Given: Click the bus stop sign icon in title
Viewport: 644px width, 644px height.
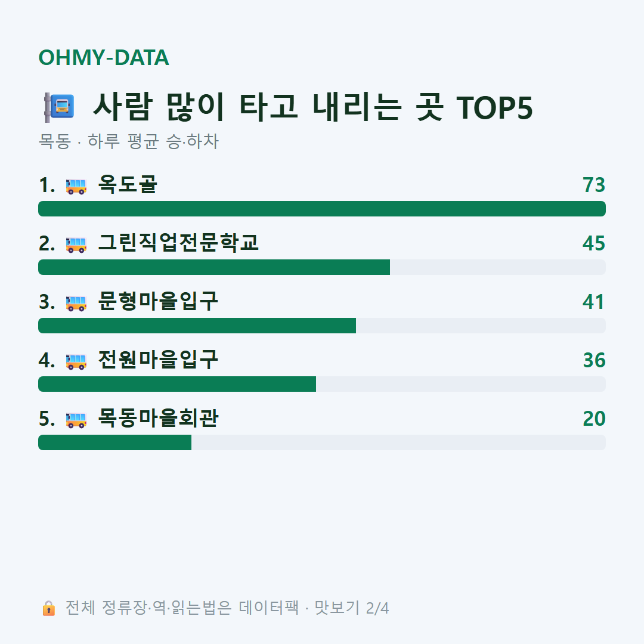Looking at the screenshot, I should (x=59, y=107).
